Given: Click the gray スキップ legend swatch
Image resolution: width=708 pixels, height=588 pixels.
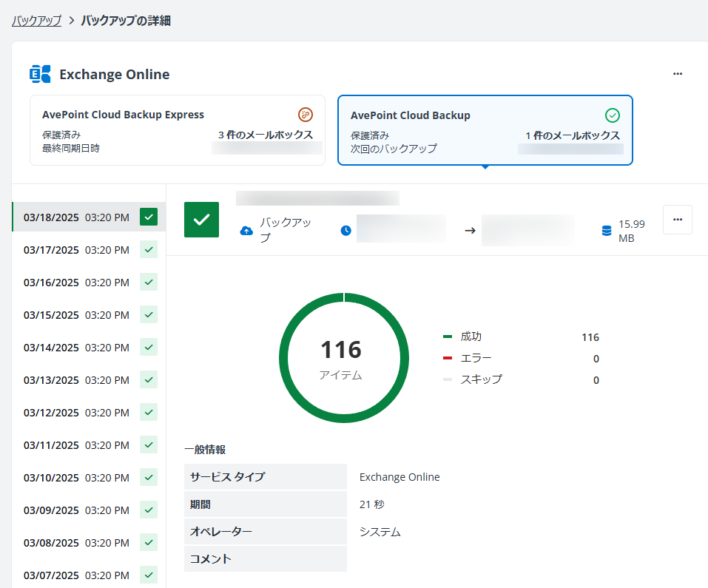Looking at the screenshot, I should tap(448, 379).
